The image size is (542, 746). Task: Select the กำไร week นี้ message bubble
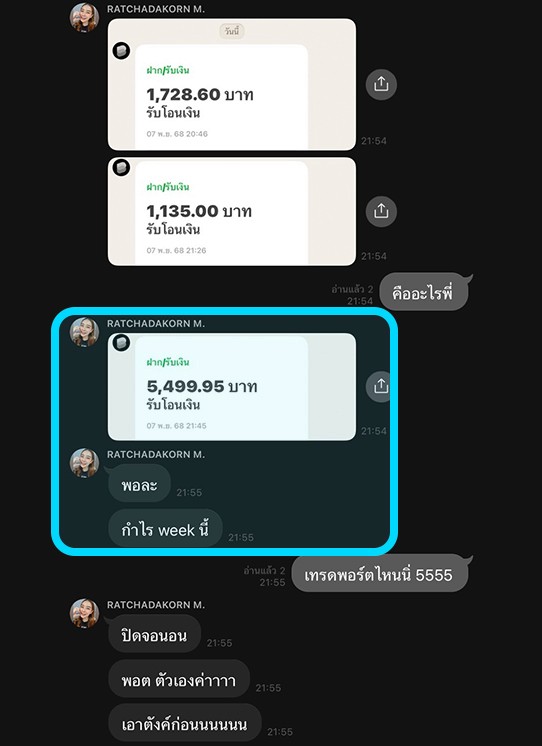pos(165,529)
